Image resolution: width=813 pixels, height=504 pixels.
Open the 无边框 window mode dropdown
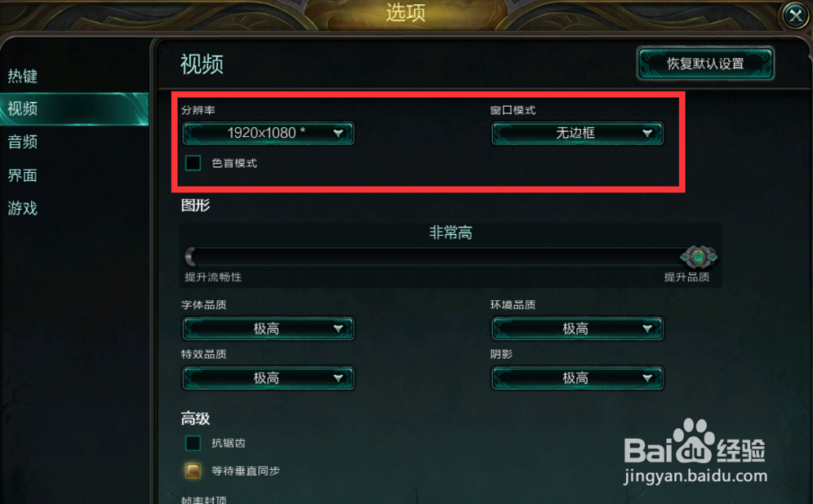tap(577, 134)
